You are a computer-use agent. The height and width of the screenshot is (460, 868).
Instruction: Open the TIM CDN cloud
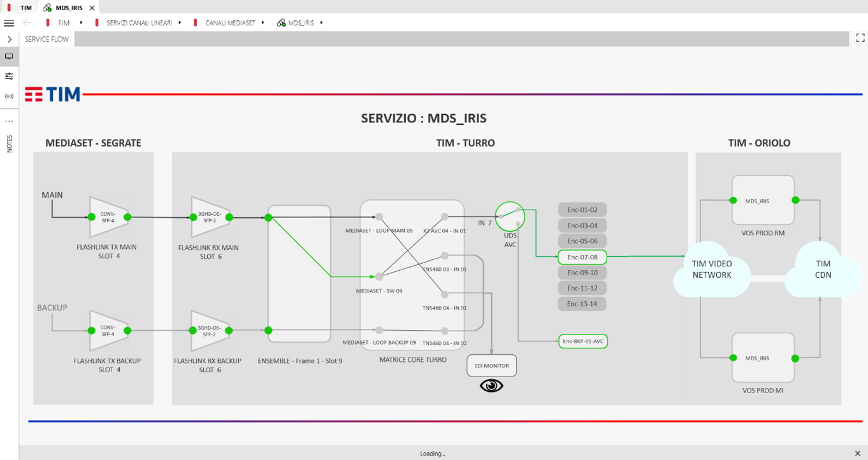click(x=823, y=269)
